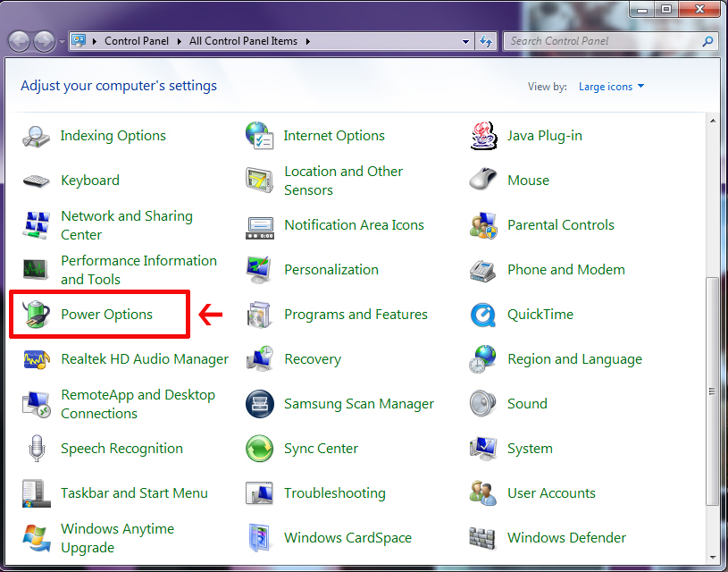Click the scrollbar up arrow
Viewport: 728px width, 572px height.
pos(712,122)
